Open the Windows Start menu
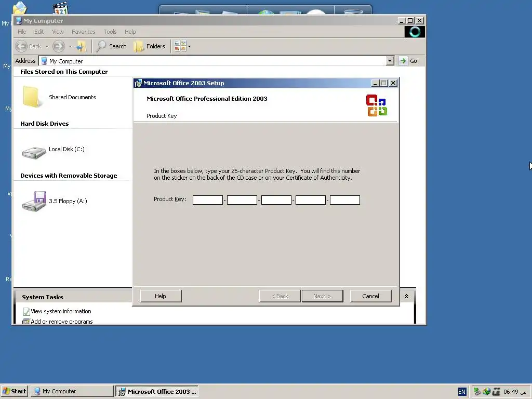The height and width of the screenshot is (399, 532). (14, 391)
